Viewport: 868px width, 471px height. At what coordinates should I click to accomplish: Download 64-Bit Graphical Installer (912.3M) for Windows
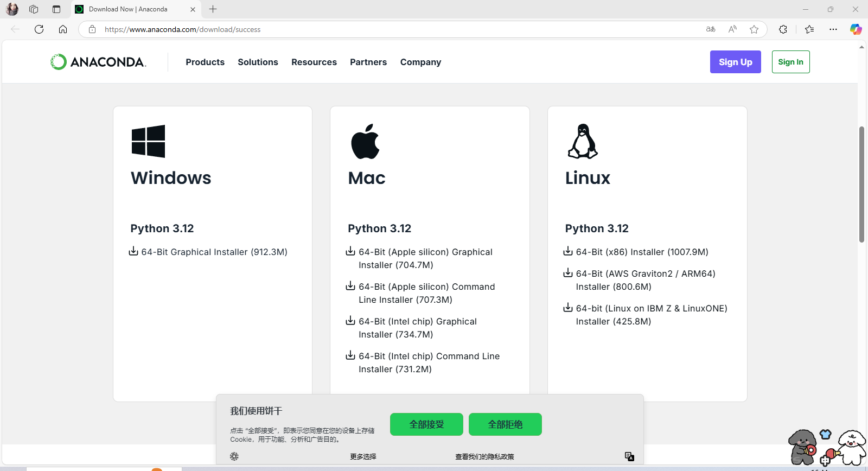coord(214,252)
